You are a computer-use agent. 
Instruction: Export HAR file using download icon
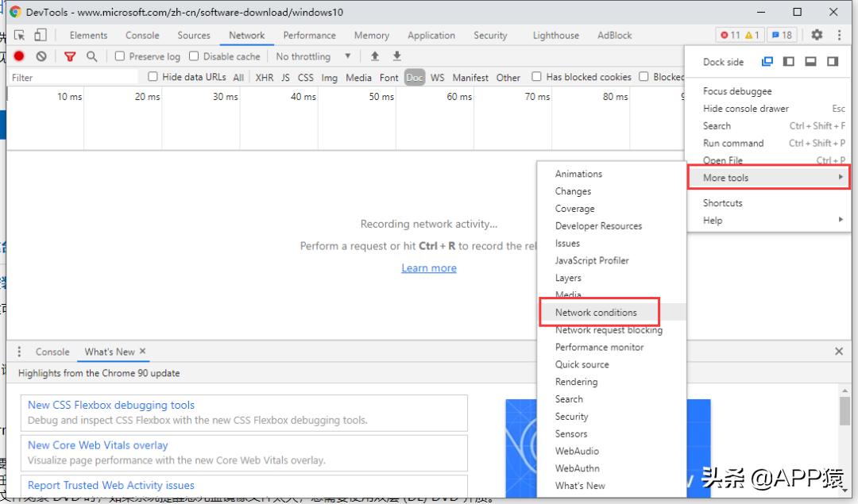click(396, 56)
